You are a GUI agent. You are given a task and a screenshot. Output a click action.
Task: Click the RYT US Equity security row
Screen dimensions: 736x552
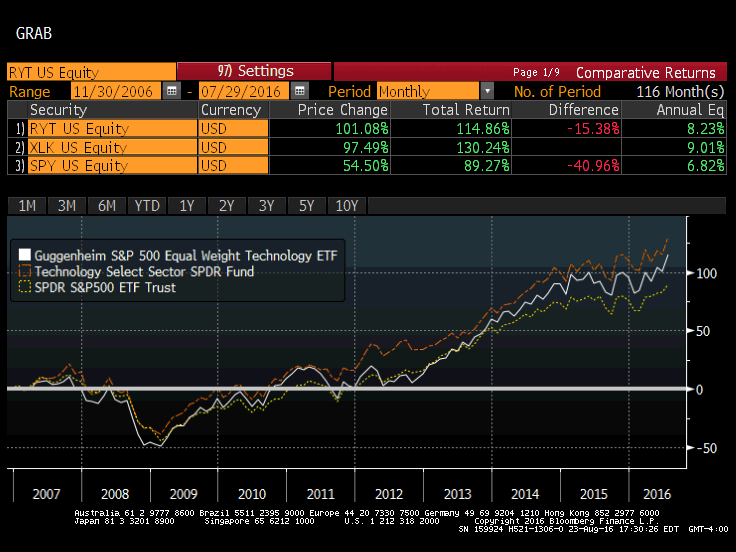[112, 128]
